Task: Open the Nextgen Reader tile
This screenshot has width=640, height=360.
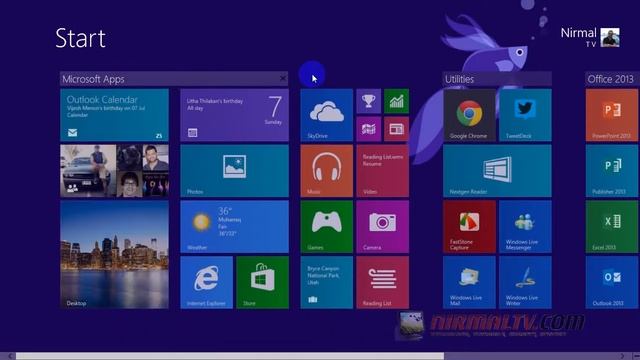Action: coord(497,171)
